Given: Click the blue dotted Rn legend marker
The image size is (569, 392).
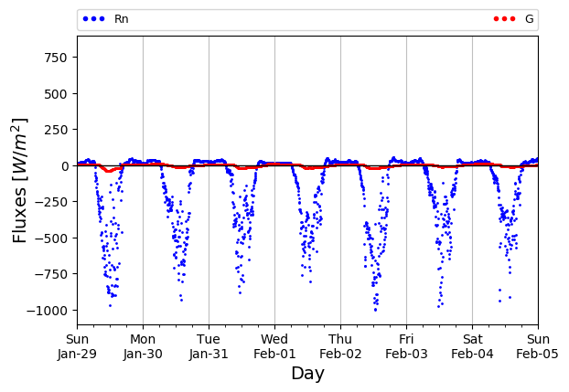Looking at the screenshot, I should pos(93,19).
